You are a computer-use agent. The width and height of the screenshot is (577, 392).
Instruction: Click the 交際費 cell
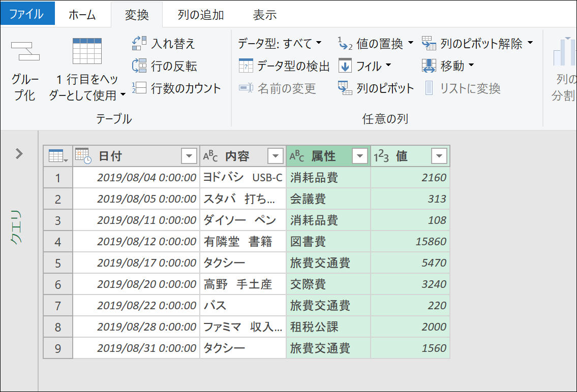click(x=328, y=284)
